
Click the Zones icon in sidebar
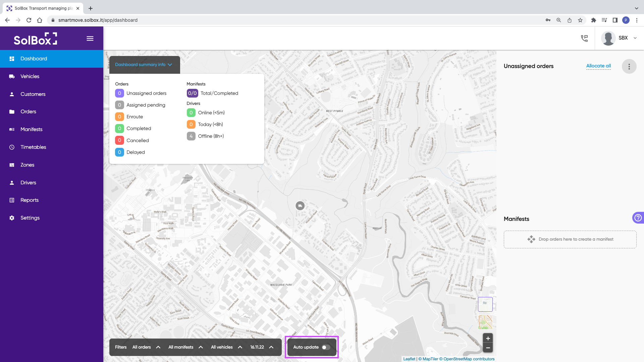pyautogui.click(x=12, y=165)
